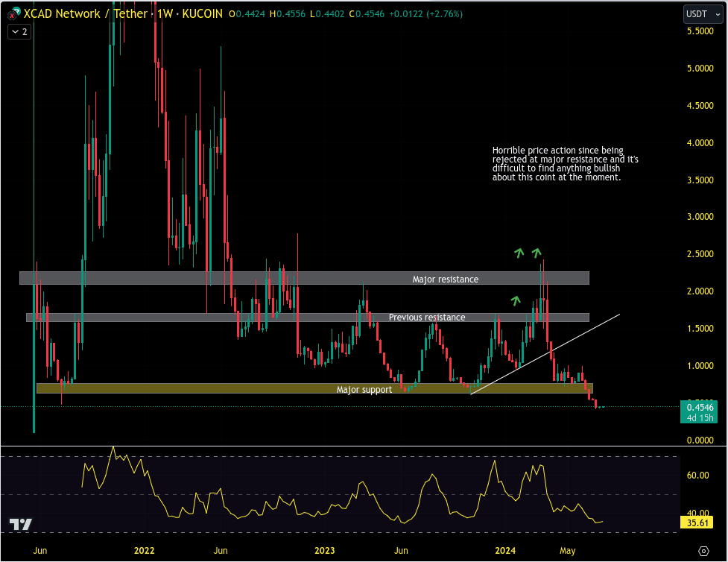Click the 2024 label on time axis
The width and height of the screenshot is (728, 562).
tap(505, 551)
